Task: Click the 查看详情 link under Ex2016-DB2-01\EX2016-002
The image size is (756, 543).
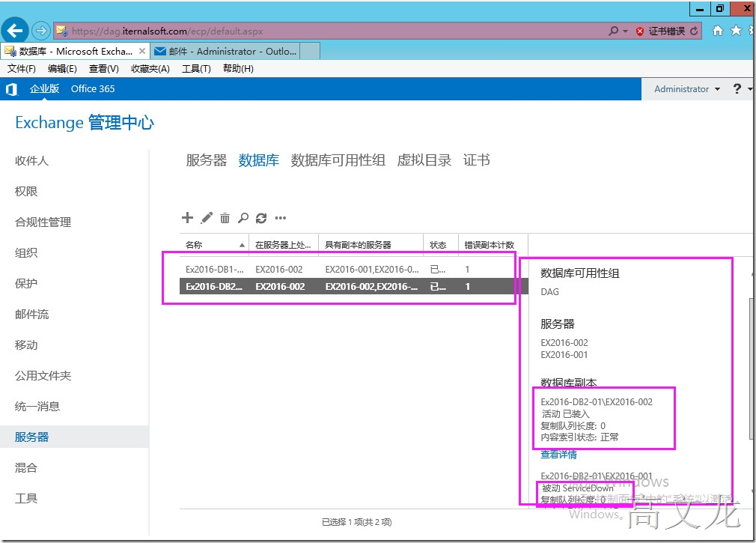Action: (558, 454)
